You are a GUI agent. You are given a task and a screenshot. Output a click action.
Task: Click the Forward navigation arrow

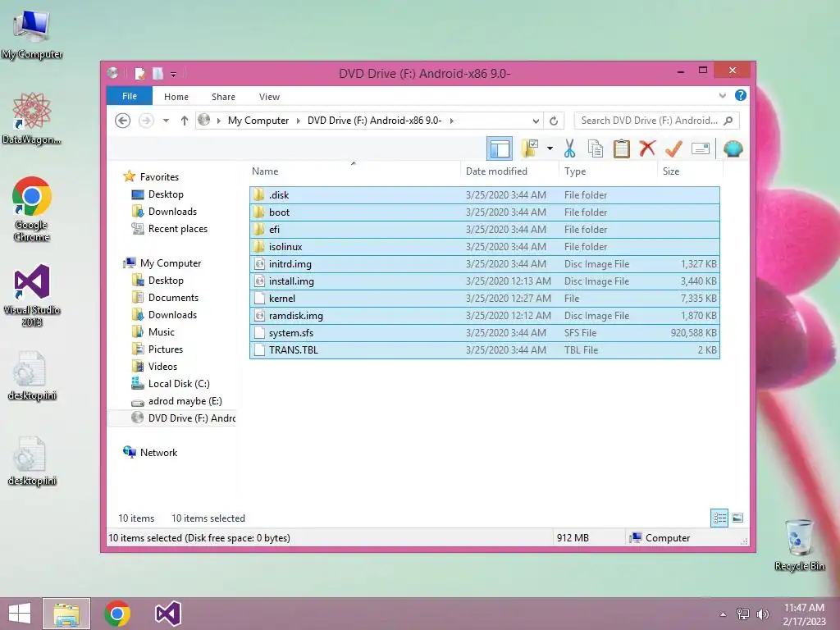[x=146, y=121]
